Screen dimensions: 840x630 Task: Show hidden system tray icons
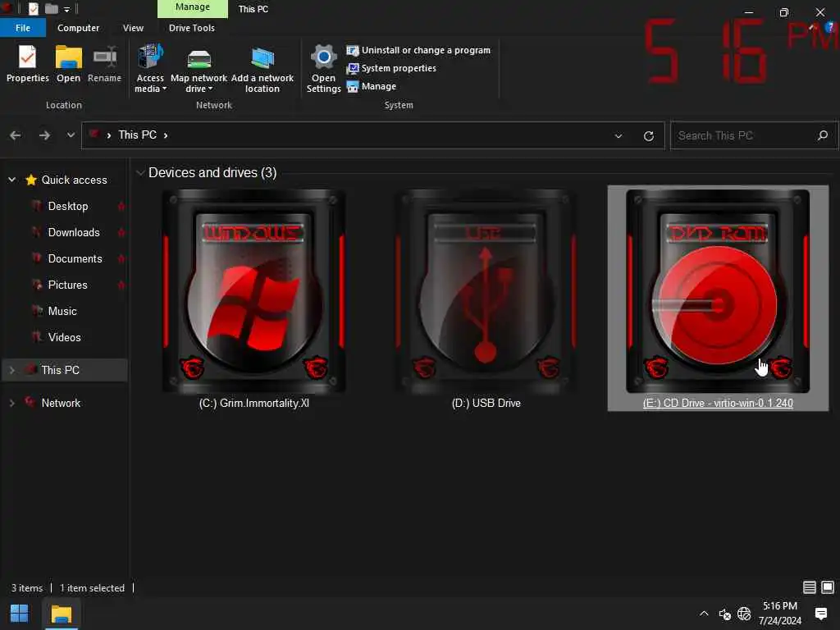(x=704, y=614)
